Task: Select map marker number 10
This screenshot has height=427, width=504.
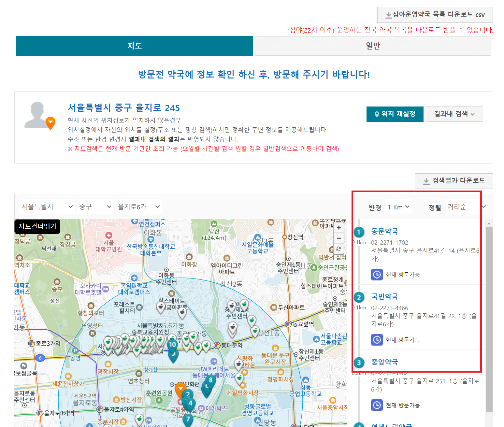Action: pyautogui.click(x=172, y=345)
